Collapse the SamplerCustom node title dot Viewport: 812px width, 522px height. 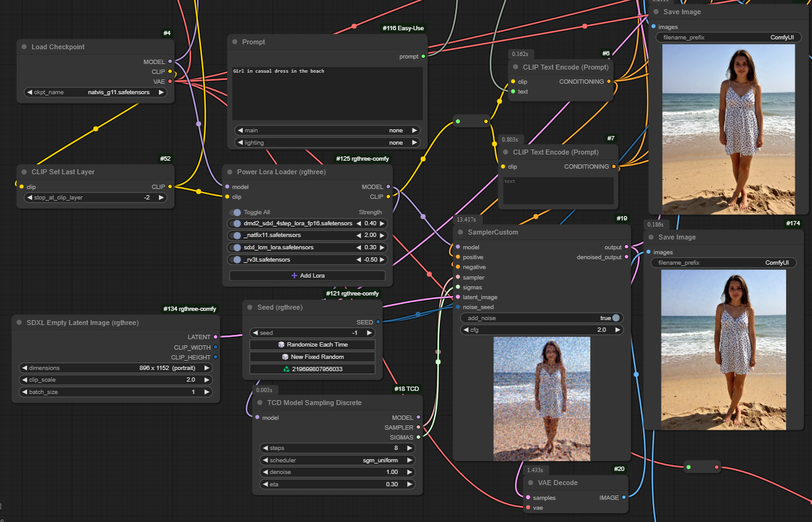pos(461,232)
